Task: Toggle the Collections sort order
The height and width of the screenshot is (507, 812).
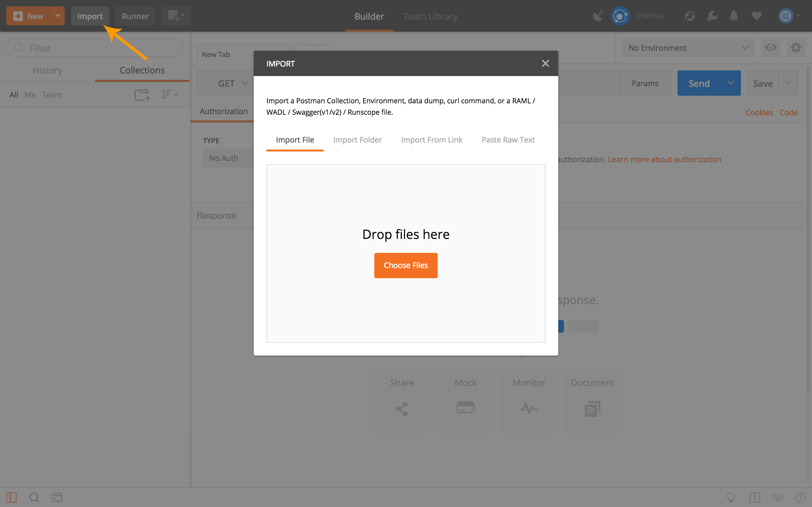Action: [169, 94]
